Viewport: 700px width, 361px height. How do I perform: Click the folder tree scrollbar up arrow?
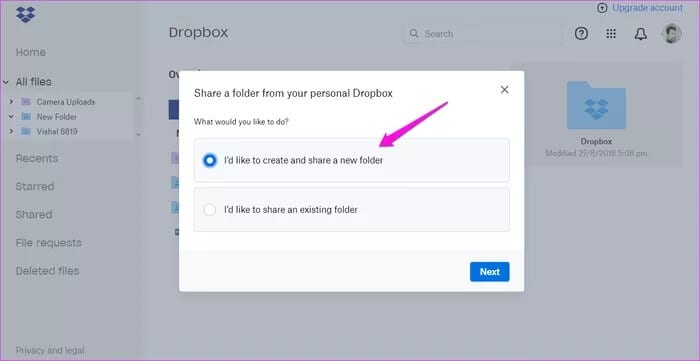pyautogui.click(x=138, y=99)
